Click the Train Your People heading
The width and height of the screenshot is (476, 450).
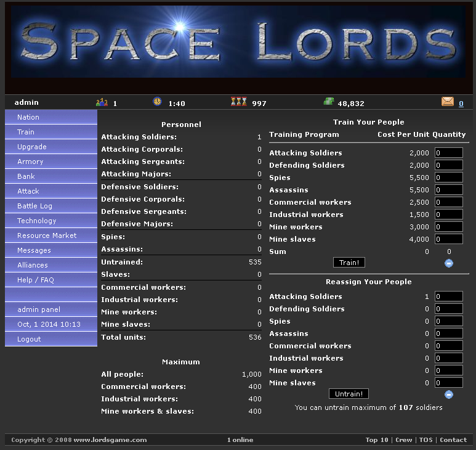[368, 122]
